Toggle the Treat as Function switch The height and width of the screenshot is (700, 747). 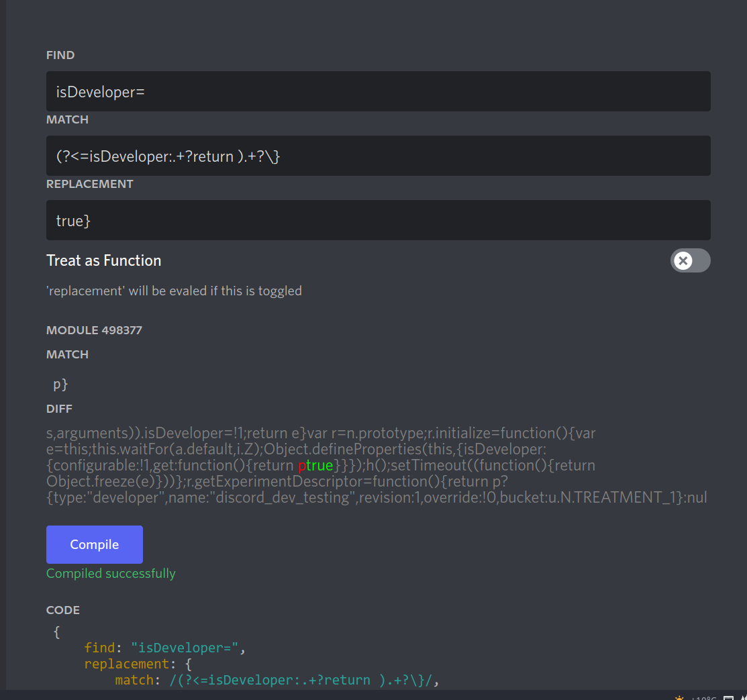pos(691,260)
